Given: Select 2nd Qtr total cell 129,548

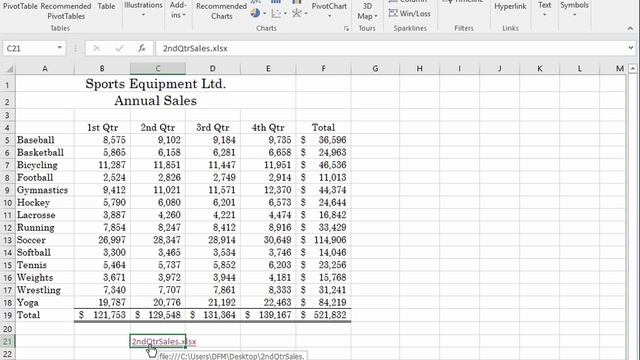Looking at the screenshot, I should [x=158, y=315].
